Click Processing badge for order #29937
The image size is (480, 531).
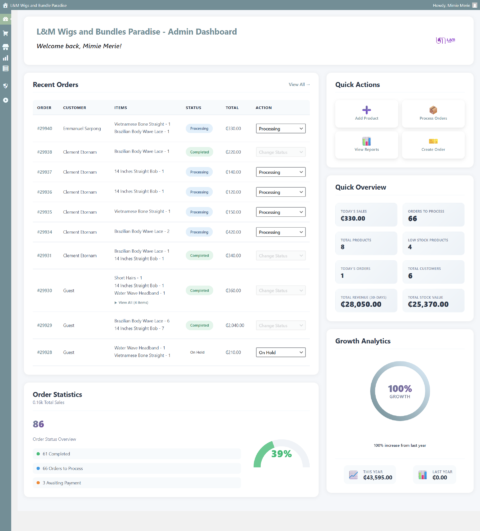[x=199, y=172]
